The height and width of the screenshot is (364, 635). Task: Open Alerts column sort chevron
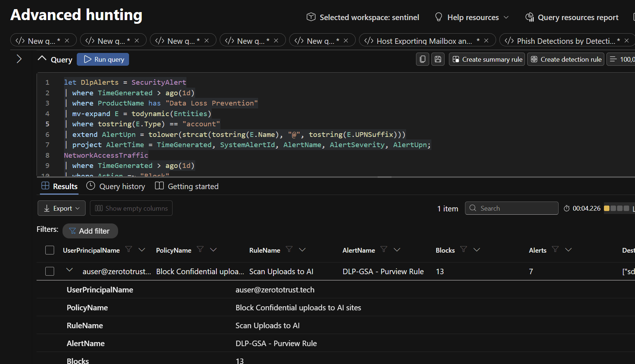pyautogui.click(x=568, y=249)
